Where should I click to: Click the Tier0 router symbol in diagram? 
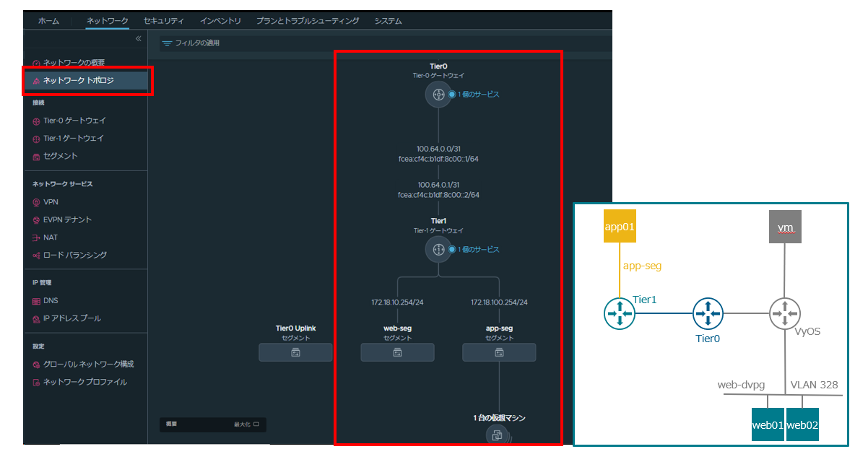click(708, 313)
